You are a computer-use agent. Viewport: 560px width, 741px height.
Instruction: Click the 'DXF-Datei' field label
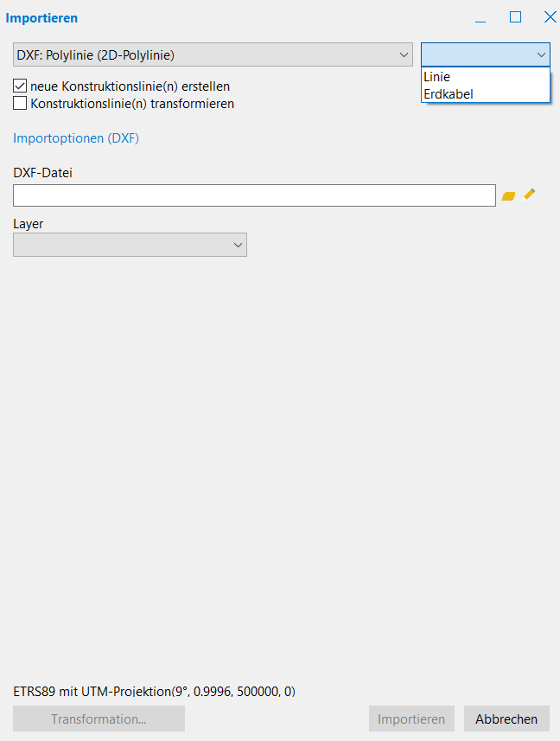tap(43, 173)
